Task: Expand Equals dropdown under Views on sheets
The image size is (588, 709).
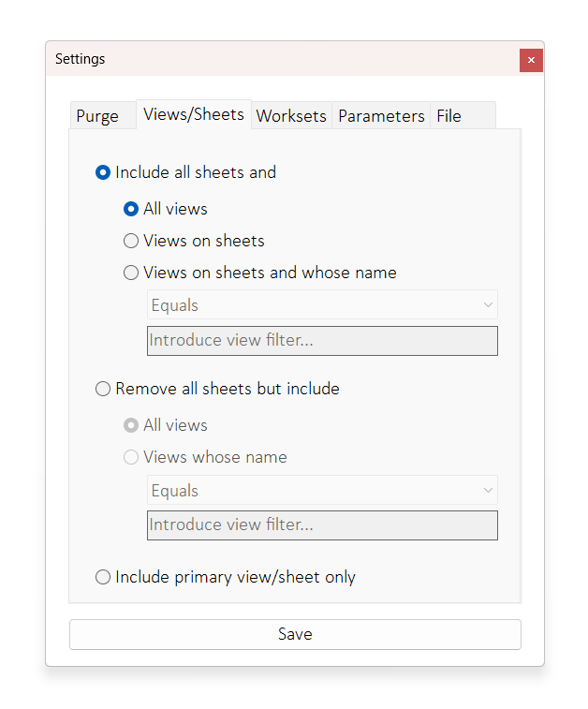Action: (x=322, y=305)
